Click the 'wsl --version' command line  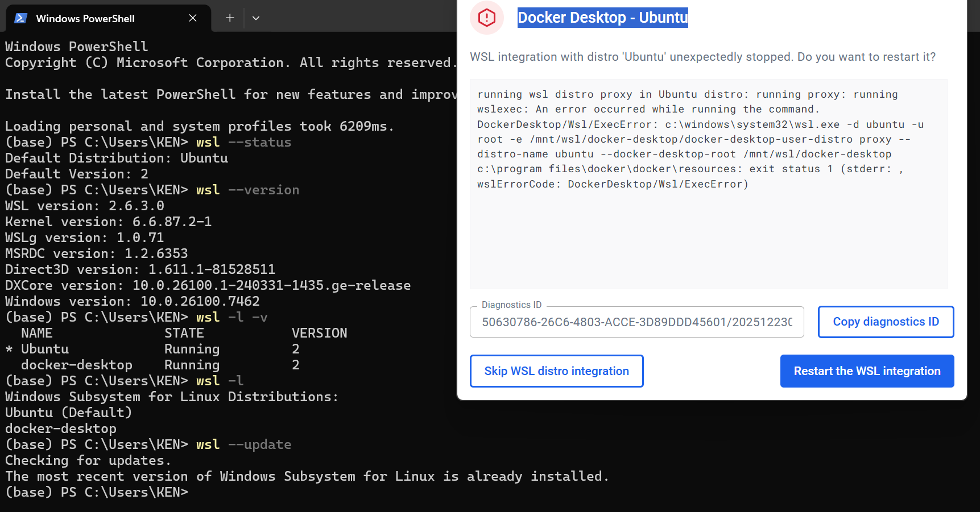tap(152, 190)
